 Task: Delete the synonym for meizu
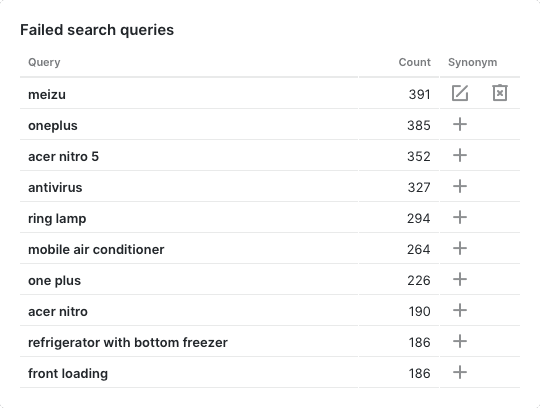500,93
